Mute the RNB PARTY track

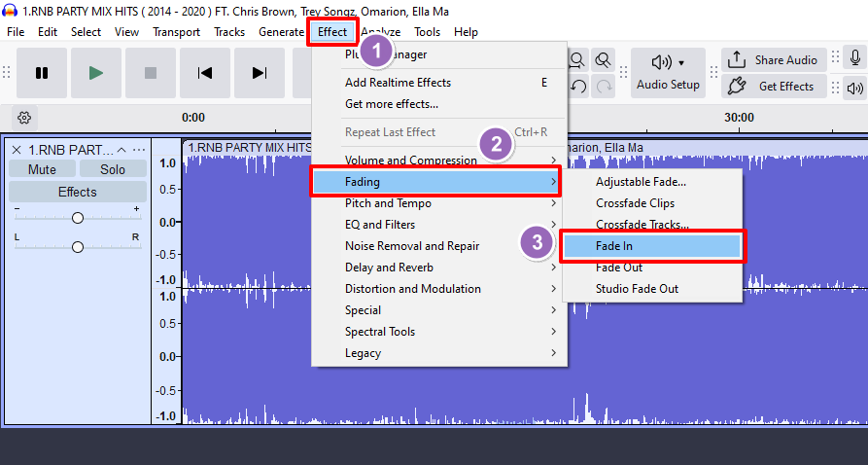(42, 169)
